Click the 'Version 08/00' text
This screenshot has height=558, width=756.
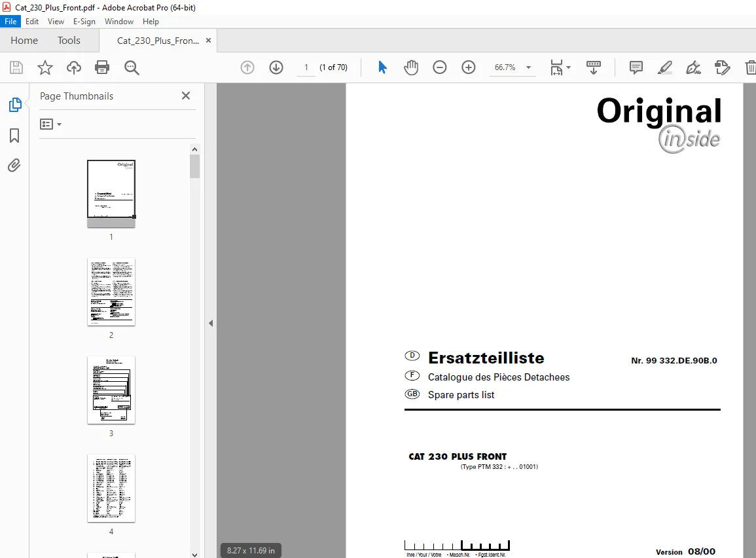tap(685, 551)
